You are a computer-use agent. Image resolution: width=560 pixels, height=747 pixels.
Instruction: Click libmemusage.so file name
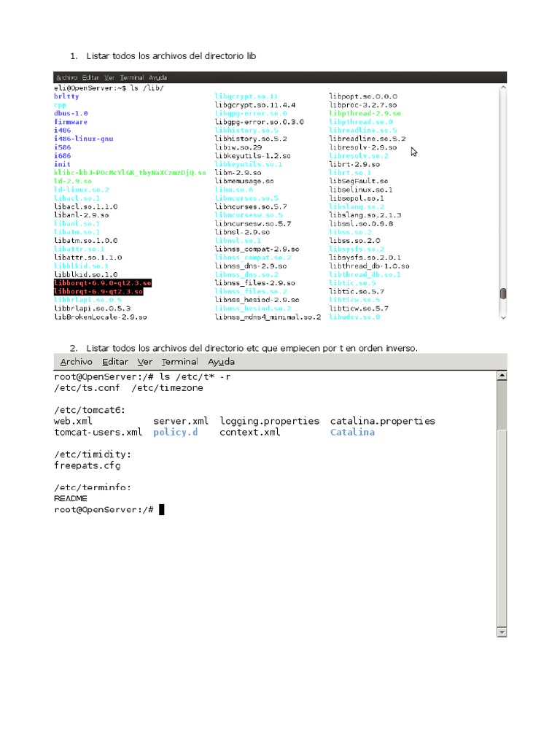tap(244, 182)
